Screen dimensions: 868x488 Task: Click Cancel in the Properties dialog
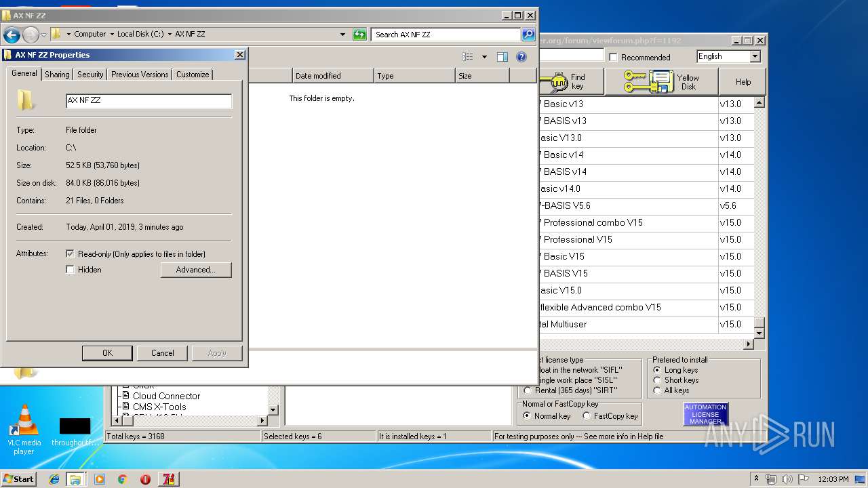[x=162, y=353]
